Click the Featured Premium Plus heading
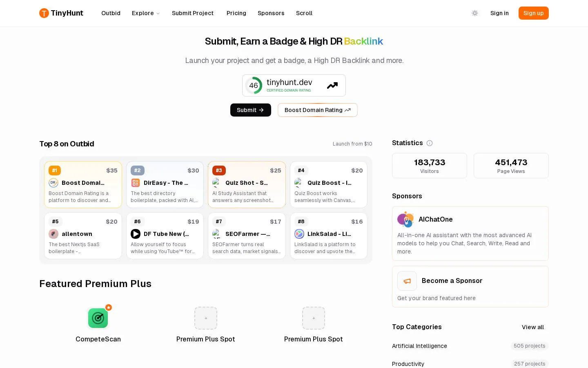The width and height of the screenshot is (588, 368). [x=95, y=284]
